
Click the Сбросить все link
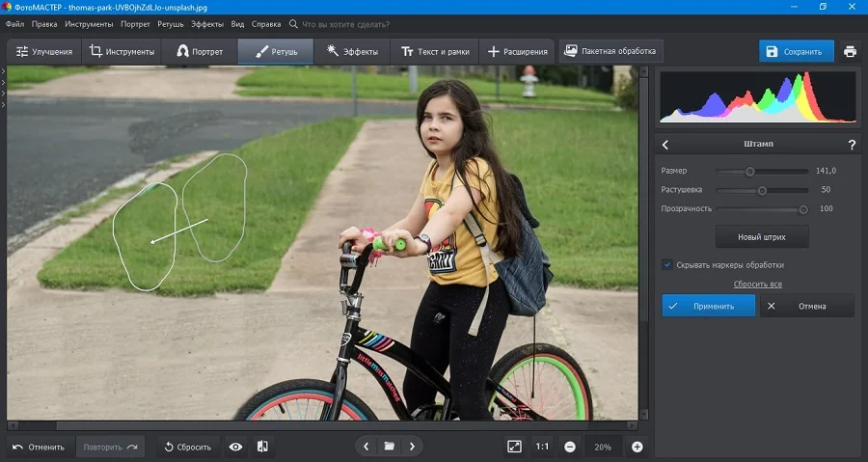[758, 284]
